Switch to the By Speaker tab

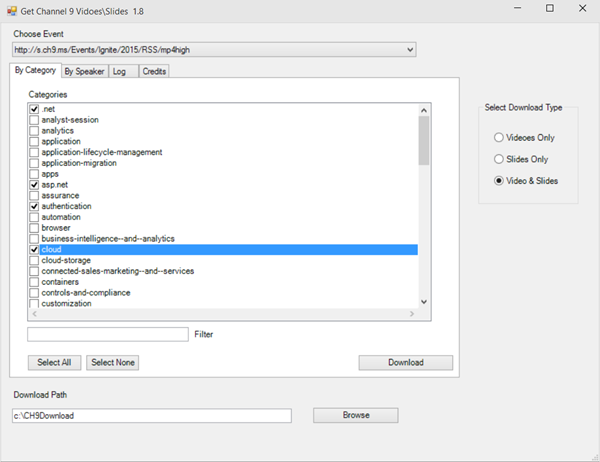83,72
